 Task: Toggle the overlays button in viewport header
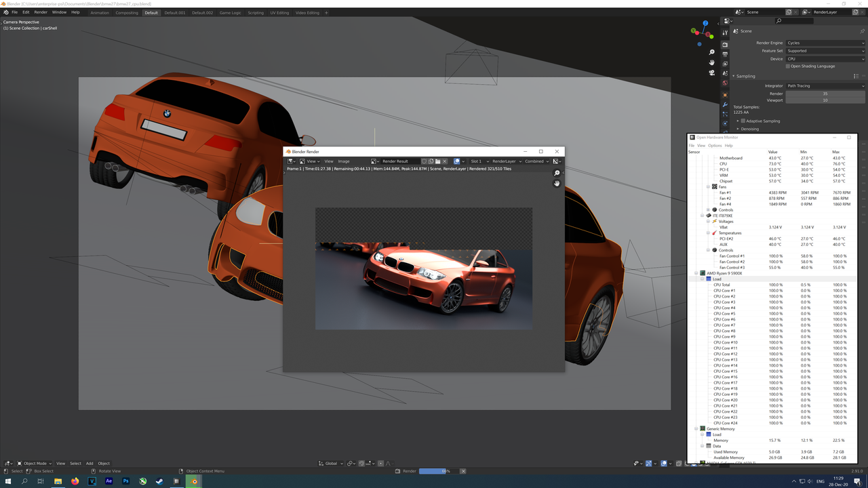(664, 464)
